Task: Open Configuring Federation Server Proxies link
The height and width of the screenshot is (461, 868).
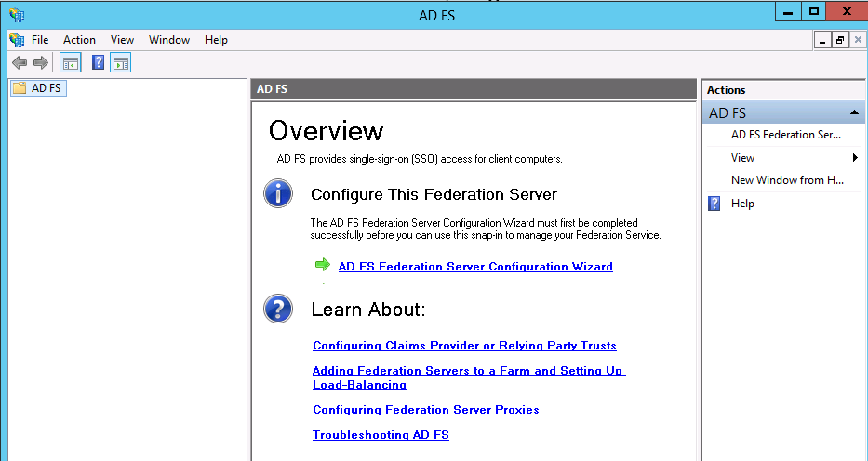Action: click(x=426, y=410)
